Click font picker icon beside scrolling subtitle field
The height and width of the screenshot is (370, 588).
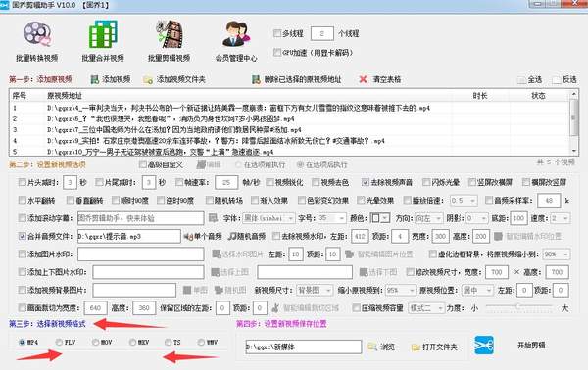tap(213, 218)
